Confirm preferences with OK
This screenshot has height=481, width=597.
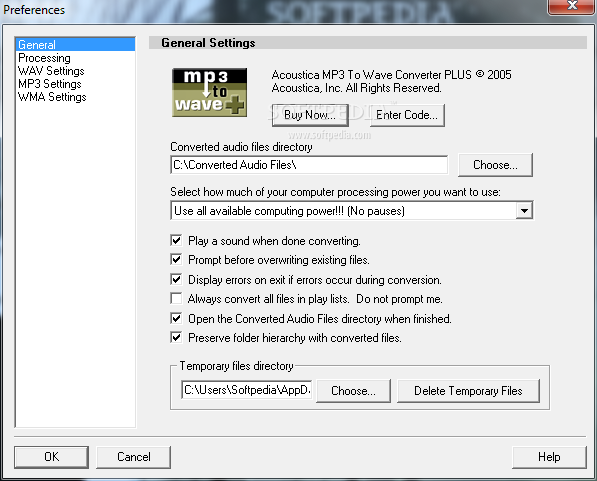click(x=51, y=457)
